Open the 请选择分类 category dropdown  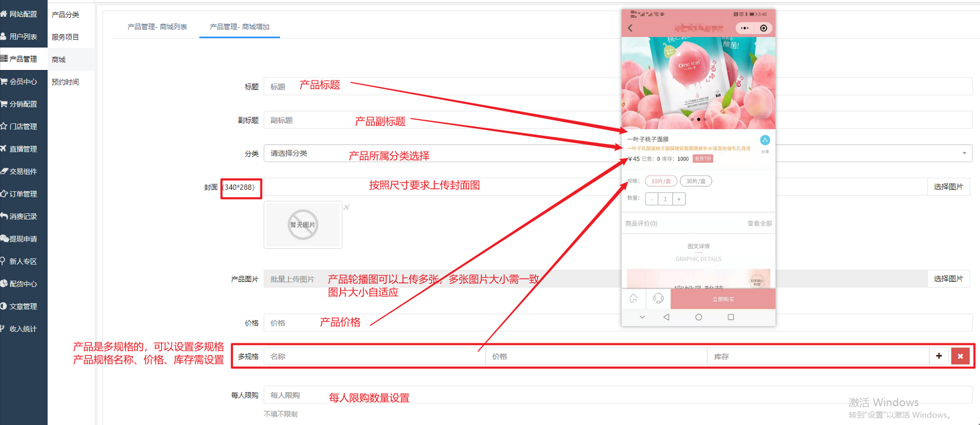(x=618, y=154)
